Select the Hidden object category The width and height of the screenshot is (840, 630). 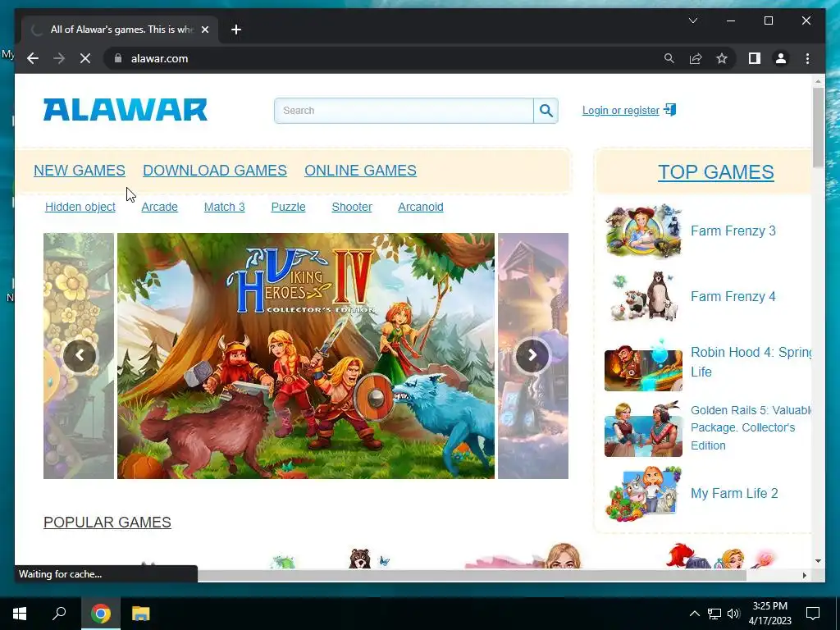pyautogui.click(x=80, y=207)
